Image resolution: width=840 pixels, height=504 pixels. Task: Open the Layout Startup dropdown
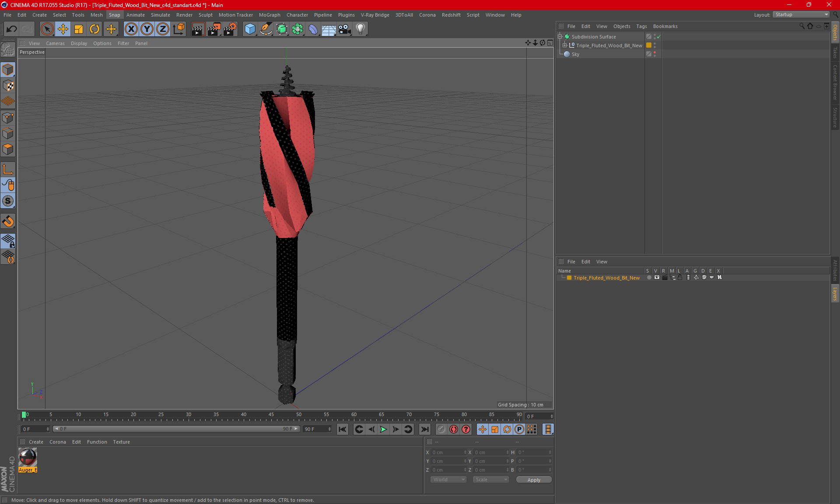point(801,14)
